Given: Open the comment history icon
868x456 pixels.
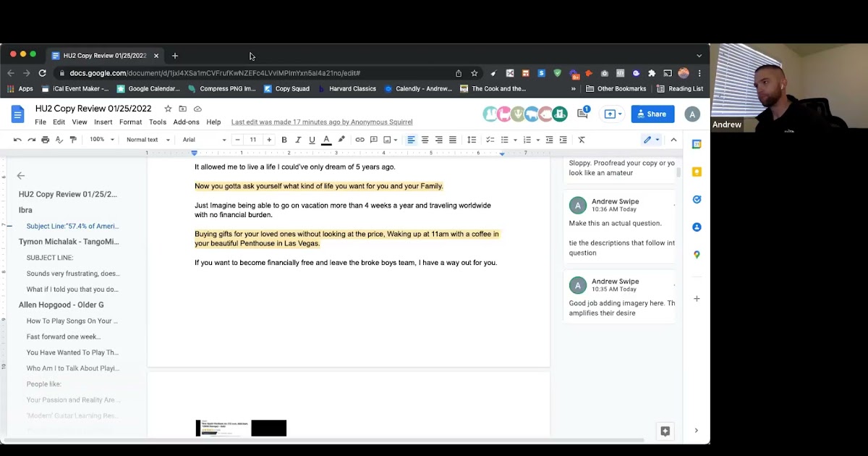Looking at the screenshot, I should (583, 114).
